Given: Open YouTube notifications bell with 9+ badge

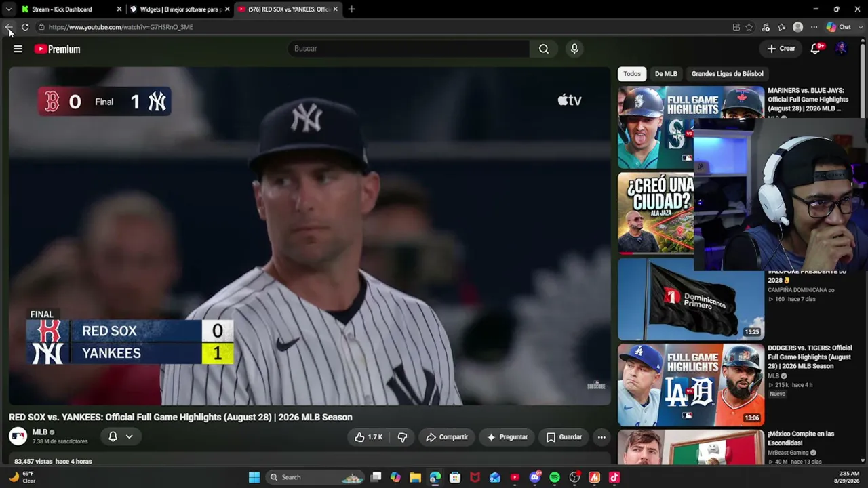Looking at the screenshot, I should [816, 49].
